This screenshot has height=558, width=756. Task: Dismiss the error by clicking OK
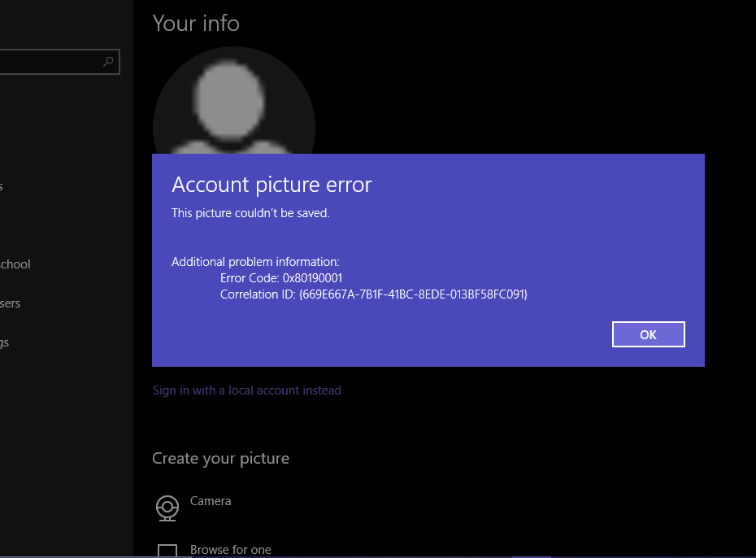(x=648, y=333)
